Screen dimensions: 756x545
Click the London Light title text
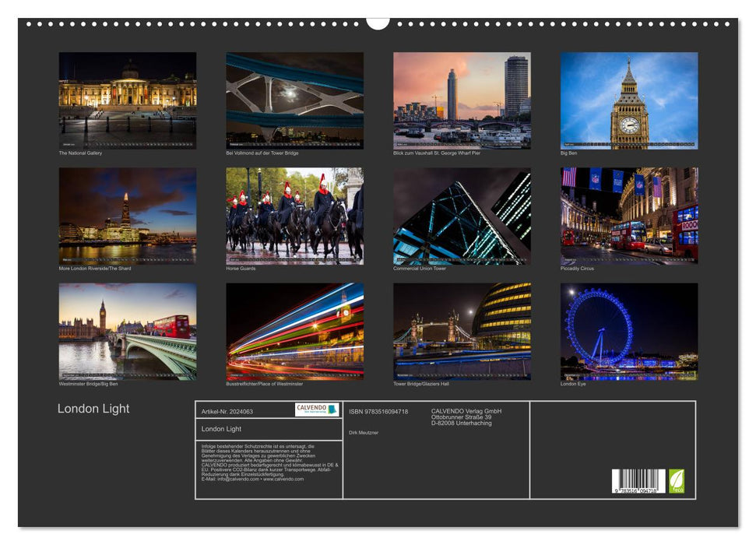(93, 408)
